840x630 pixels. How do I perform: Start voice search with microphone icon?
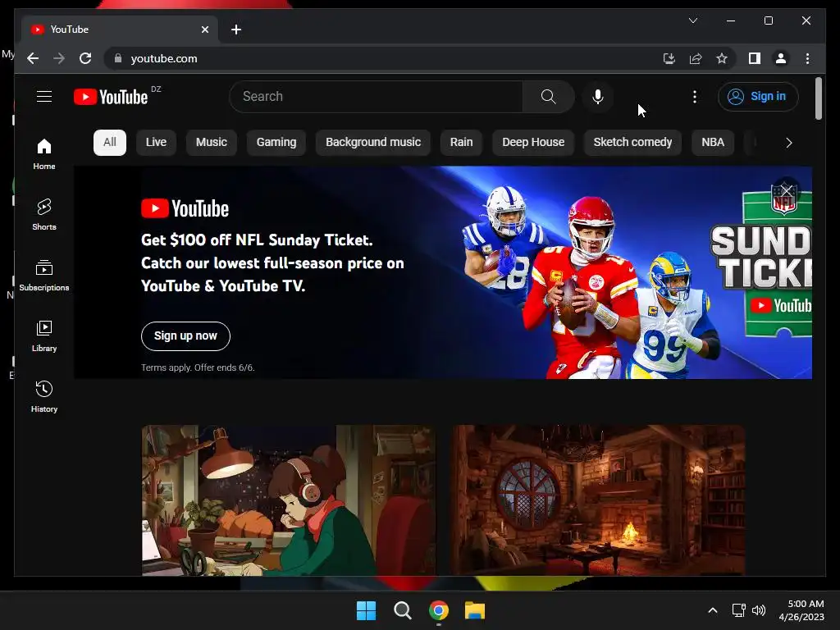[x=598, y=97]
